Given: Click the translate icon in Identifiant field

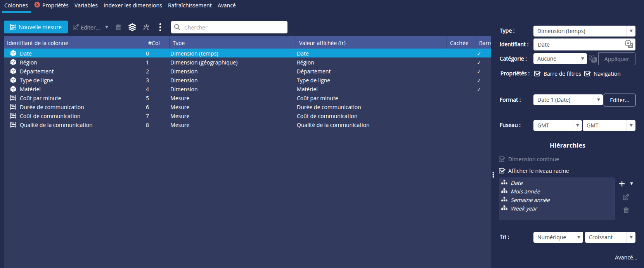Looking at the screenshot, I should tap(629, 44).
